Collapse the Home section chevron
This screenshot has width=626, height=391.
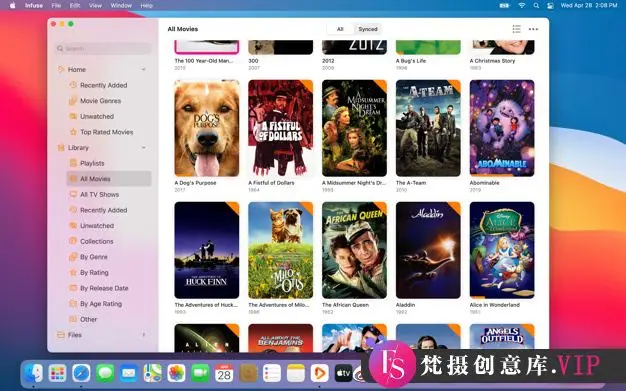tap(144, 69)
